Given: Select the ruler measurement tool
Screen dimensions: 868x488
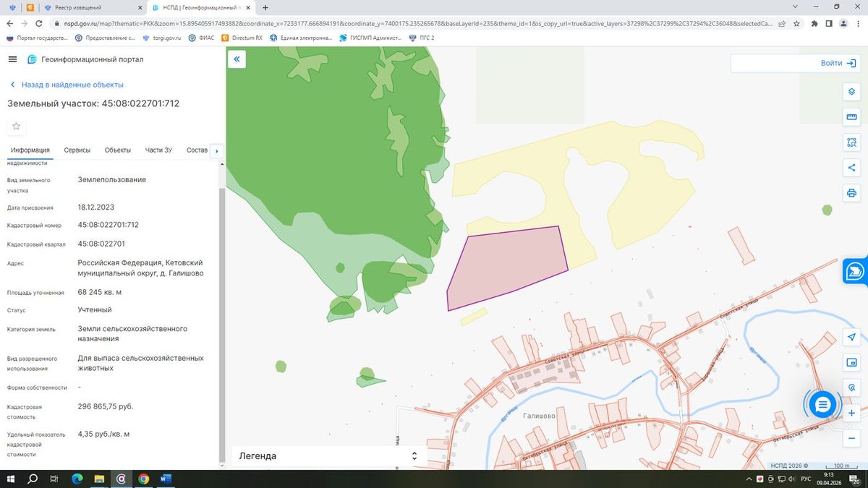Looking at the screenshot, I should click(851, 117).
